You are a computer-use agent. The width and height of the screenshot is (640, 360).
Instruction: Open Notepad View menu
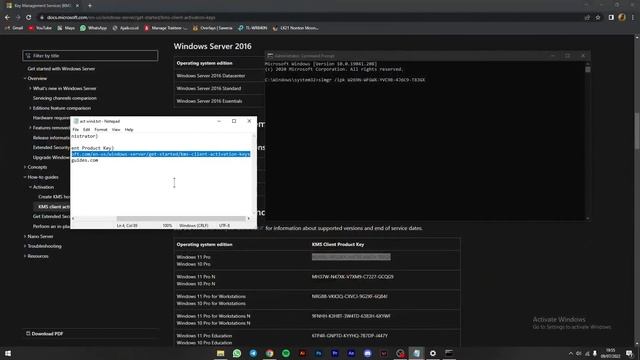click(116, 129)
